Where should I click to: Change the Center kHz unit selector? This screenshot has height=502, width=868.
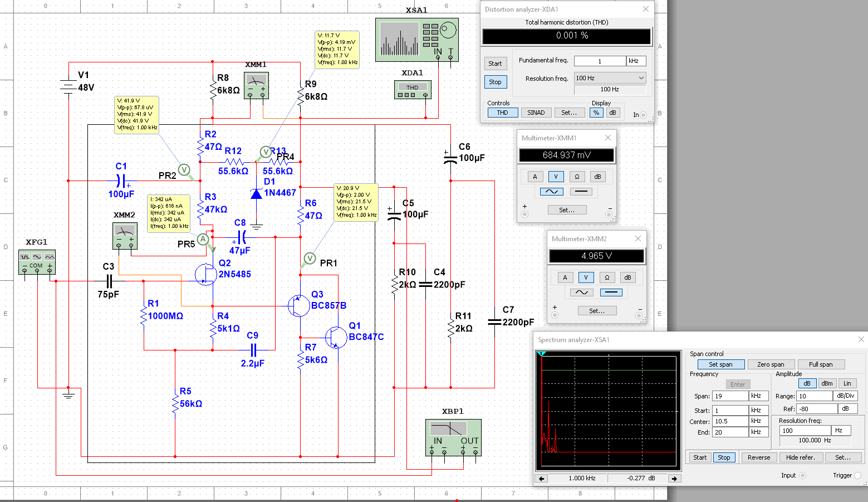point(759,421)
